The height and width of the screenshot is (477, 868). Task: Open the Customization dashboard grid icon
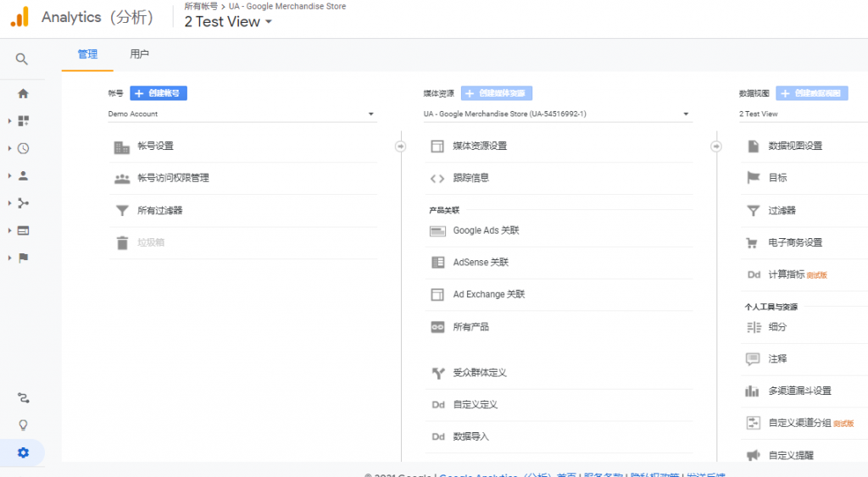(x=23, y=120)
